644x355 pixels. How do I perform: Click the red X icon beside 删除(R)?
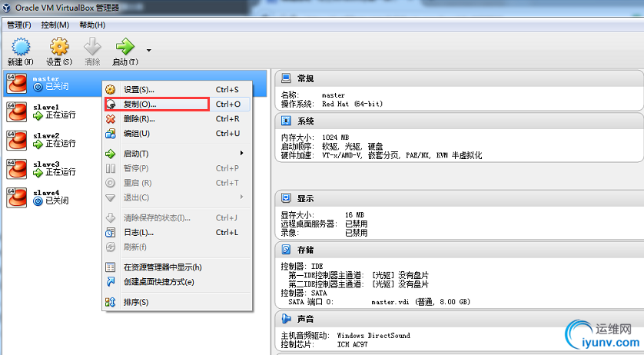click(x=111, y=119)
